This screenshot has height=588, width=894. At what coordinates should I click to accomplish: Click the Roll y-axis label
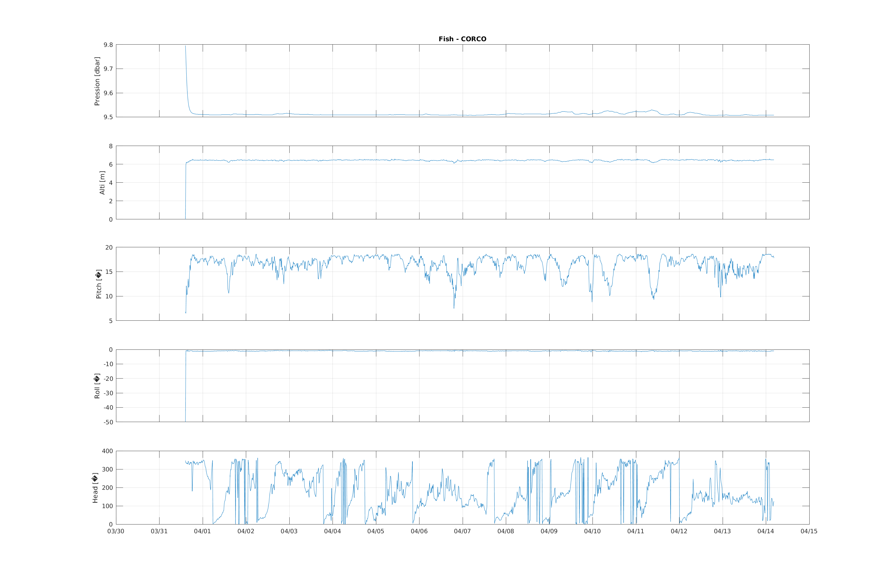coord(97,386)
